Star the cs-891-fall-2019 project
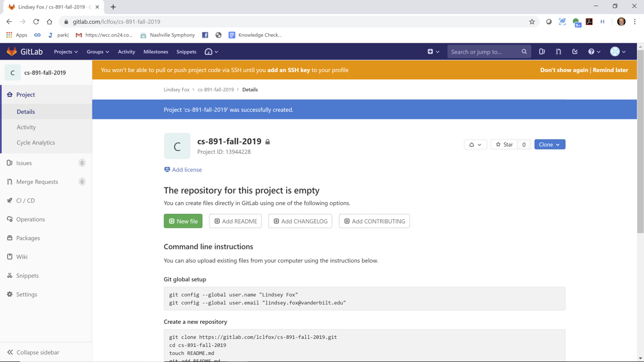Image resolution: width=644 pixels, height=362 pixels. (x=505, y=144)
